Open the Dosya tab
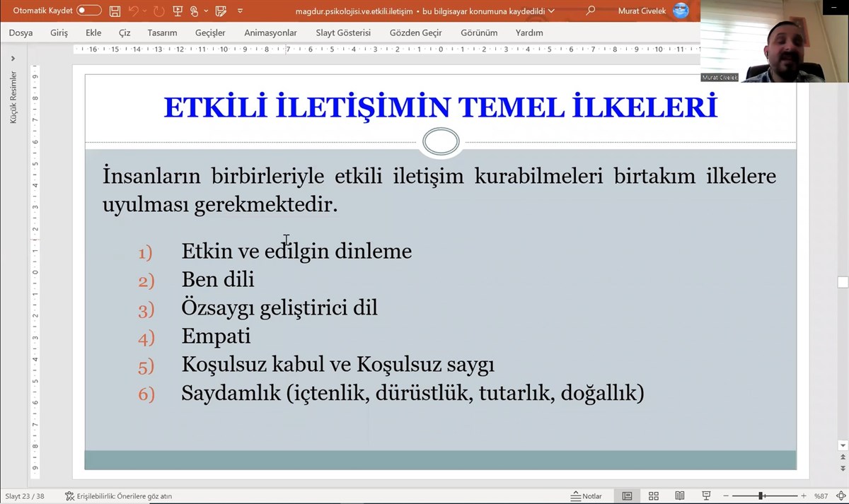849x504 pixels. click(21, 33)
